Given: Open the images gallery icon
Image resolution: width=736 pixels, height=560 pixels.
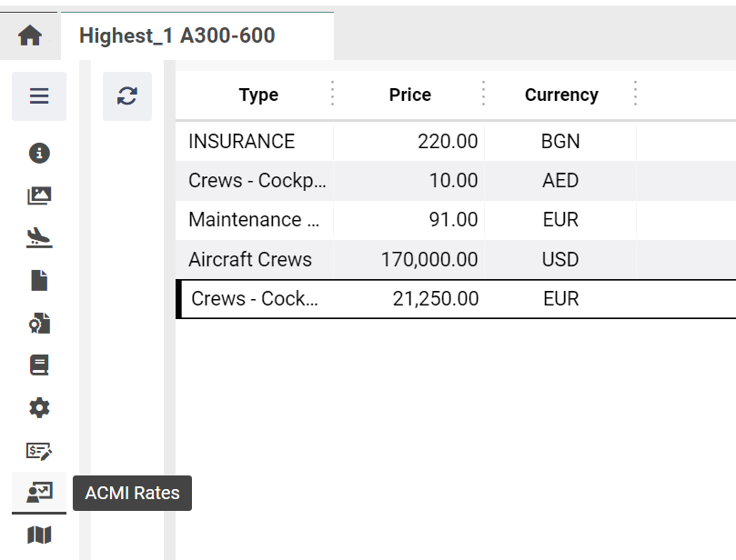Looking at the screenshot, I should pos(39,195).
